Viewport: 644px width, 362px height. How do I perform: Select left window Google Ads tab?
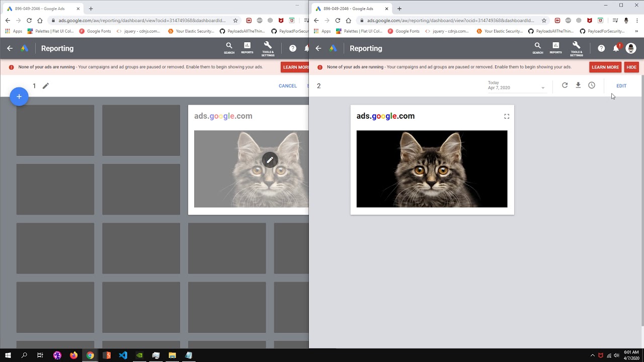point(42,9)
